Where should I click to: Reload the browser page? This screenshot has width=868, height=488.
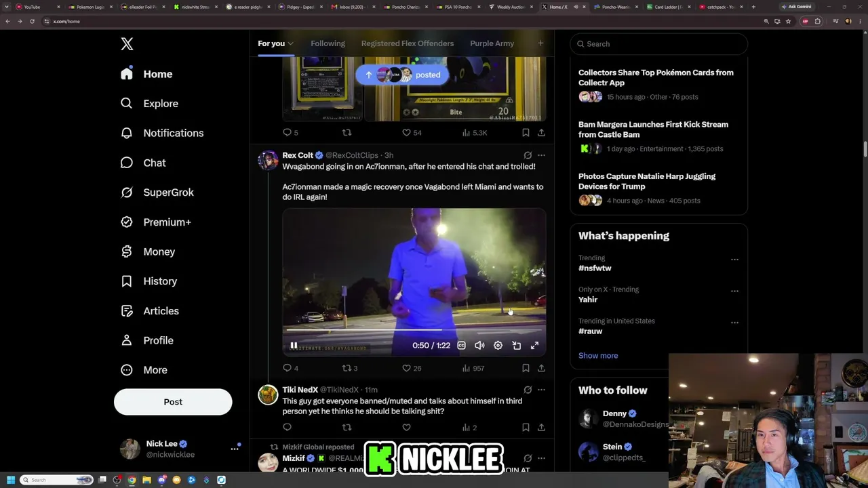tap(32, 21)
